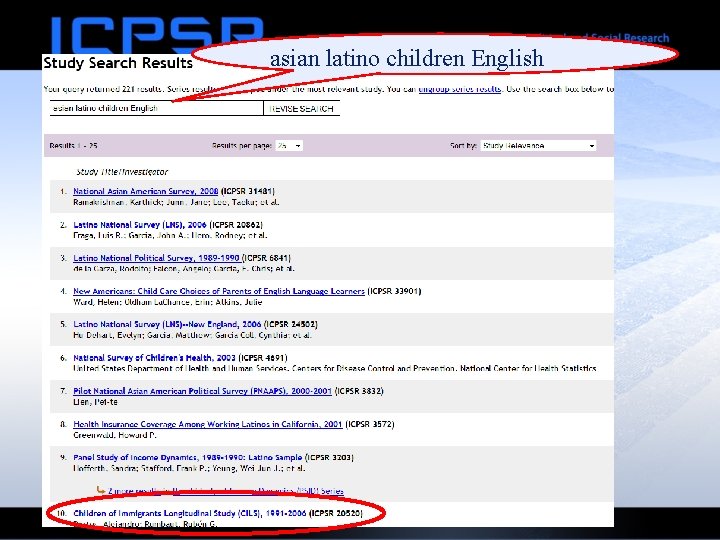Click the ICPSR 33901 study number
The image size is (720, 540).
394,291
